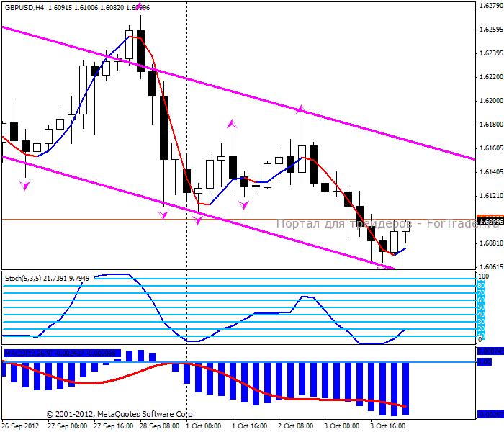
Task: Click the 3 Oct 00:00 time label
Action: (342, 426)
